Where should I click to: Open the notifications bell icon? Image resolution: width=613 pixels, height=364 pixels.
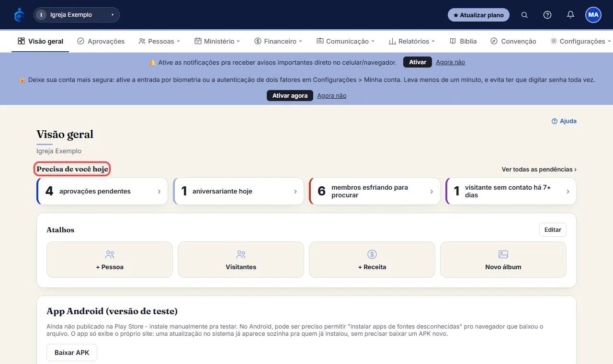pos(570,15)
